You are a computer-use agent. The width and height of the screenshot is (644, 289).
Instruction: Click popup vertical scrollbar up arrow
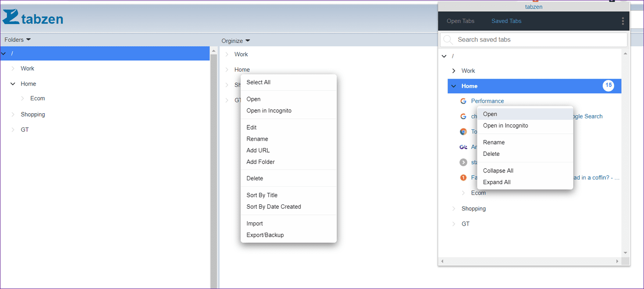click(625, 54)
